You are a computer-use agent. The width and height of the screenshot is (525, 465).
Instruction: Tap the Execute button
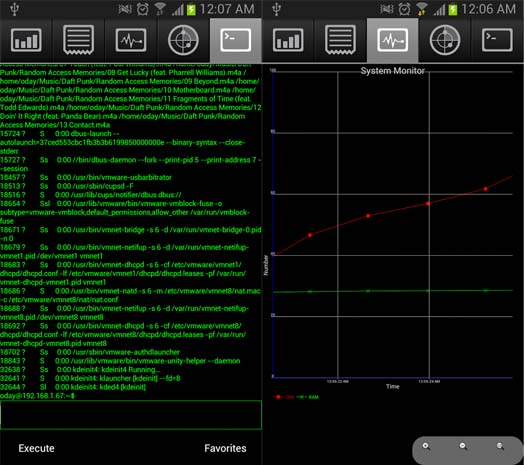[x=36, y=448]
